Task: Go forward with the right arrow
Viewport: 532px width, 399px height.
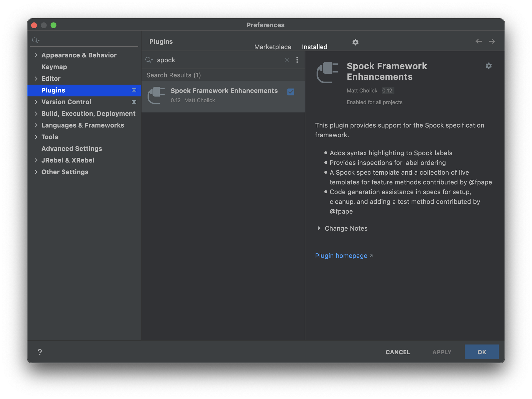Action: (x=492, y=41)
